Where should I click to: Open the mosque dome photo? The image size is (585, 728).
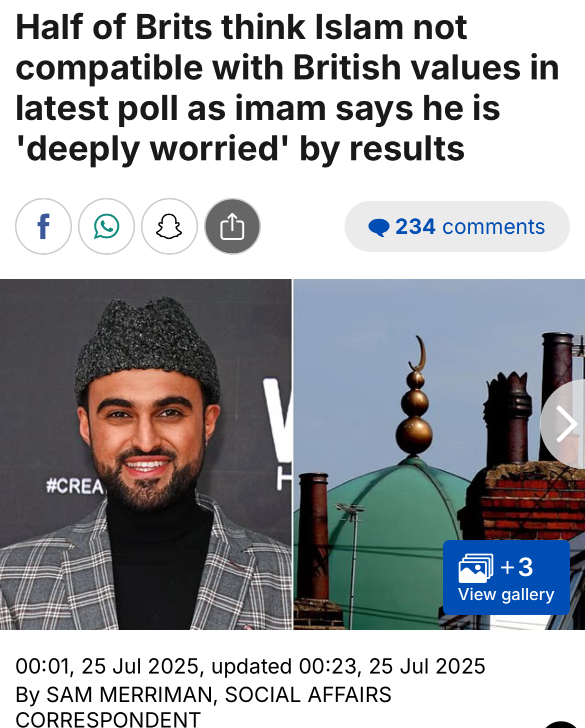tap(439, 454)
